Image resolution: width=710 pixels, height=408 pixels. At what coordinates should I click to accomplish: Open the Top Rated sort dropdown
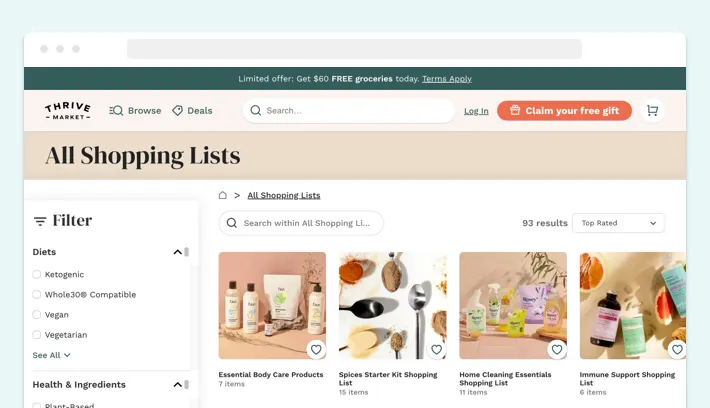point(618,223)
